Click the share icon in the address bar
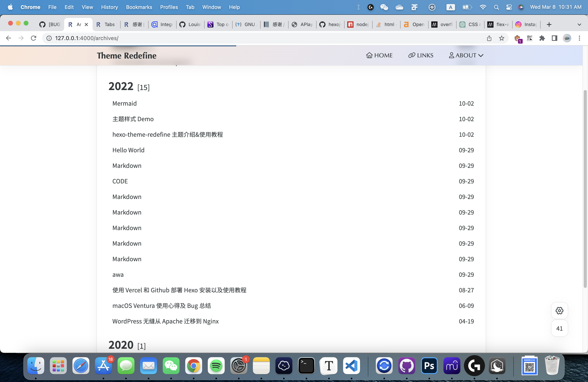Viewport: 588px width, 382px height. coord(489,38)
